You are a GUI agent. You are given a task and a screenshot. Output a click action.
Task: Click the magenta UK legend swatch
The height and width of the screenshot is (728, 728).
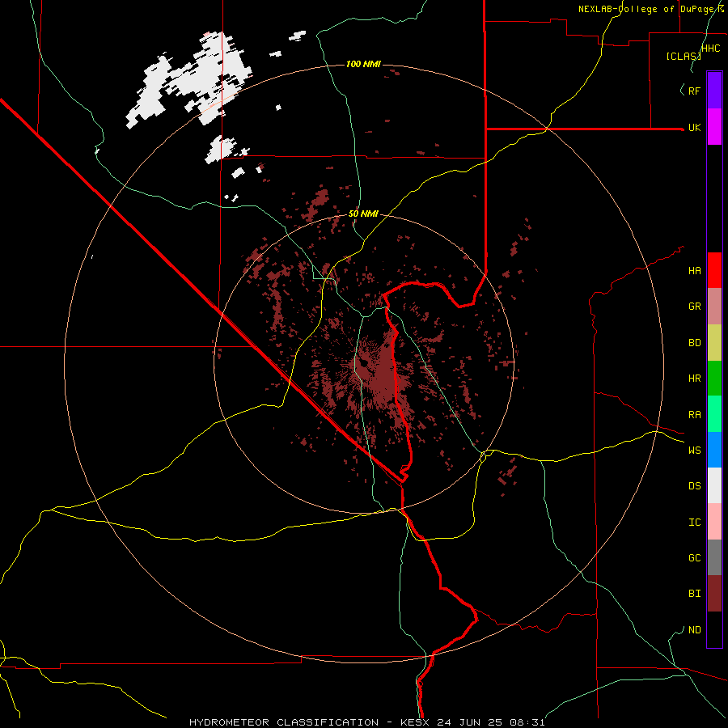(714, 127)
